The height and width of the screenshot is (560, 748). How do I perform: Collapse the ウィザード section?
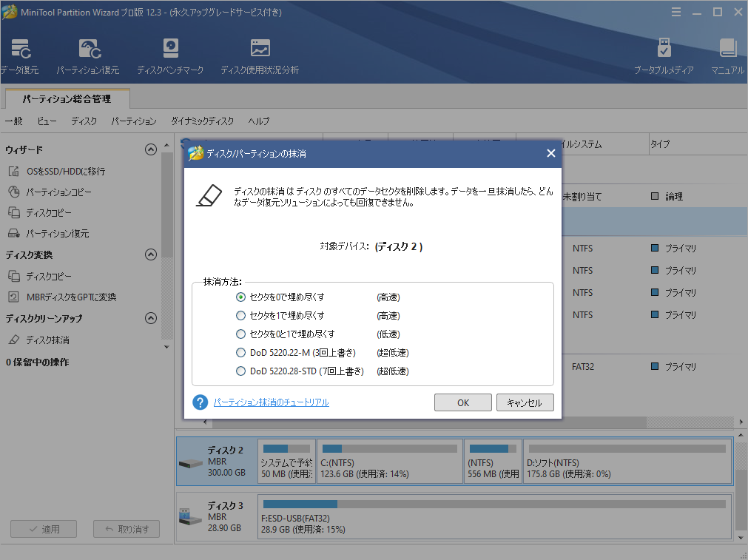pos(151,149)
